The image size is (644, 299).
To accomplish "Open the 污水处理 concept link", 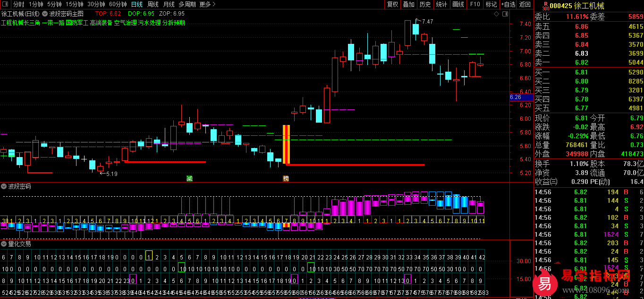I will coord(149,23).
